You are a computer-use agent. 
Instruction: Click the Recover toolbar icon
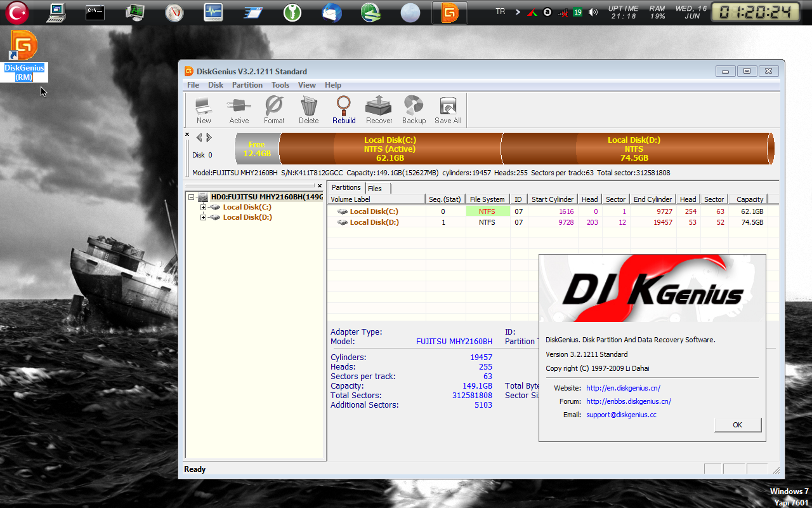point(379,110)
